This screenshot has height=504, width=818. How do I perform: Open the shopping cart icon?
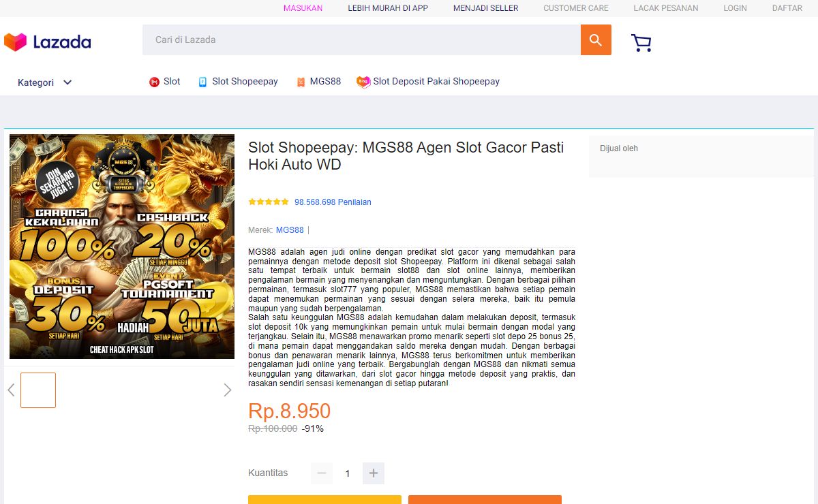(x=641, y=43)
